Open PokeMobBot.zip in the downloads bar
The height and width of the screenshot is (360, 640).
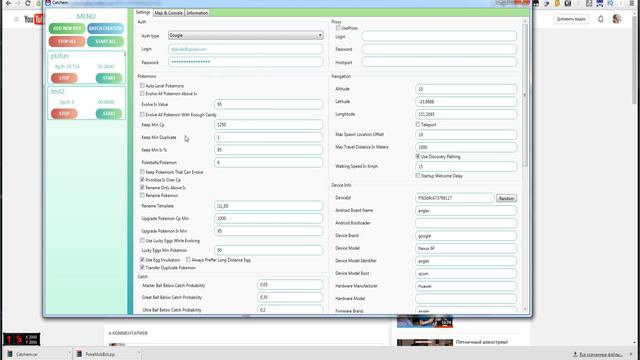tap(100, 354)
